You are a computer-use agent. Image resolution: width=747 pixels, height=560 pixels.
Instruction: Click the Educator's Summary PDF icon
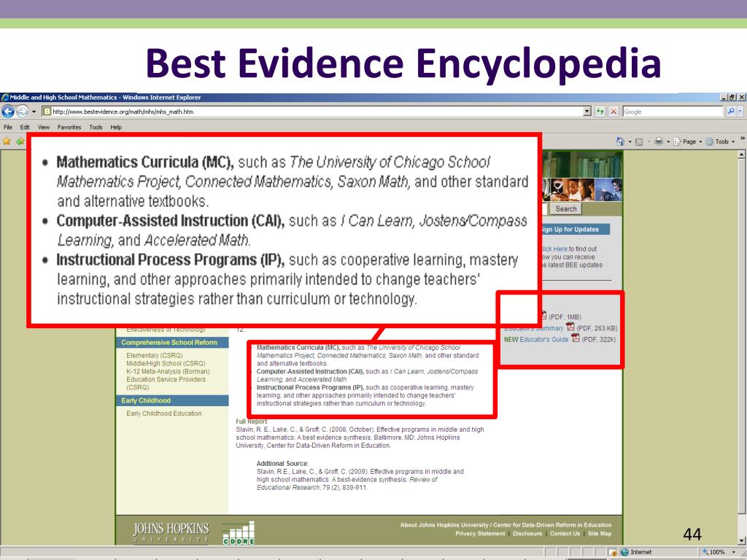570,327
